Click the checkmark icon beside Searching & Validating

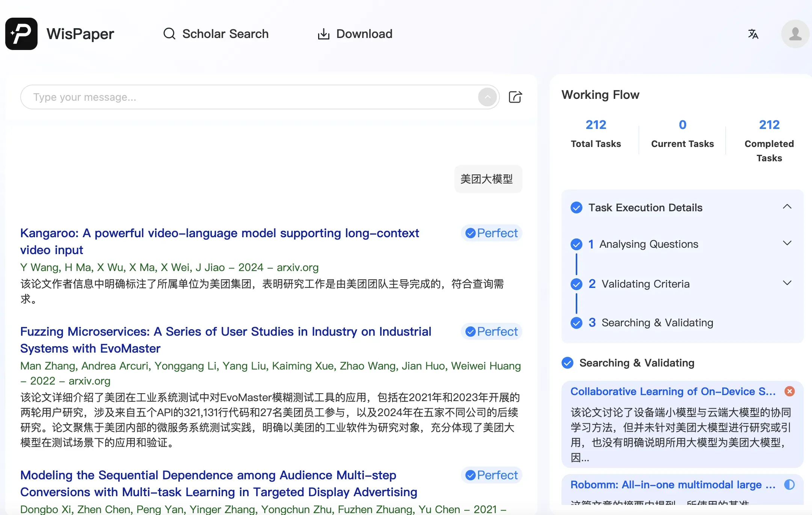[x=567, y=363]
